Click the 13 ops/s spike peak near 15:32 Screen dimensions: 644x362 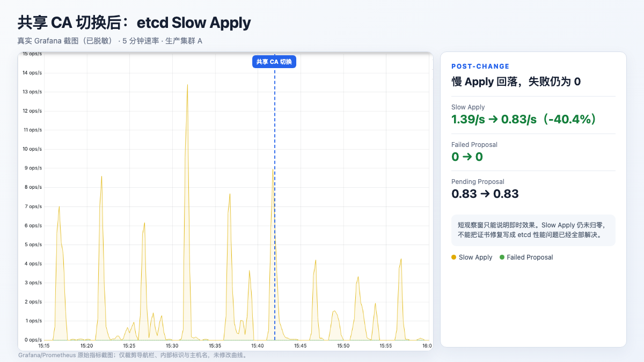coord(187,85)
